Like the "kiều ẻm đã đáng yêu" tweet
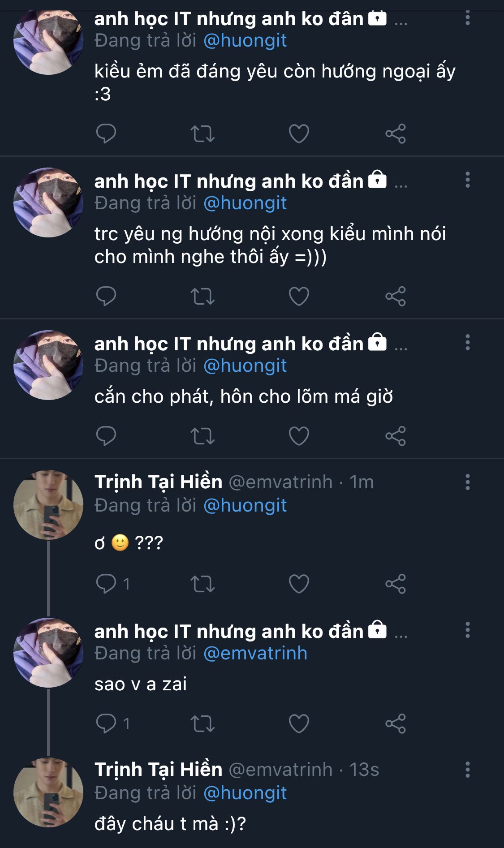 point(299,133)
